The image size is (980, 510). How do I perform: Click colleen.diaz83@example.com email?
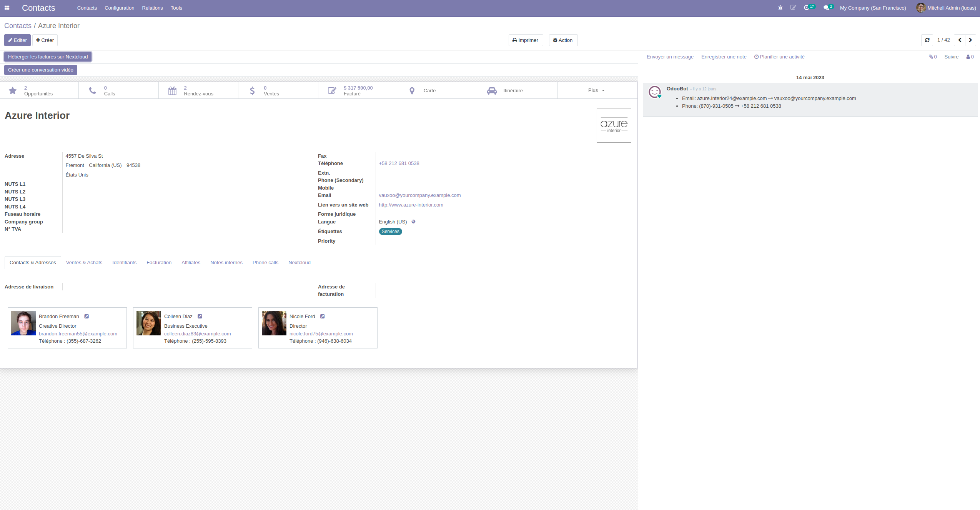click(x=197, y=333)
